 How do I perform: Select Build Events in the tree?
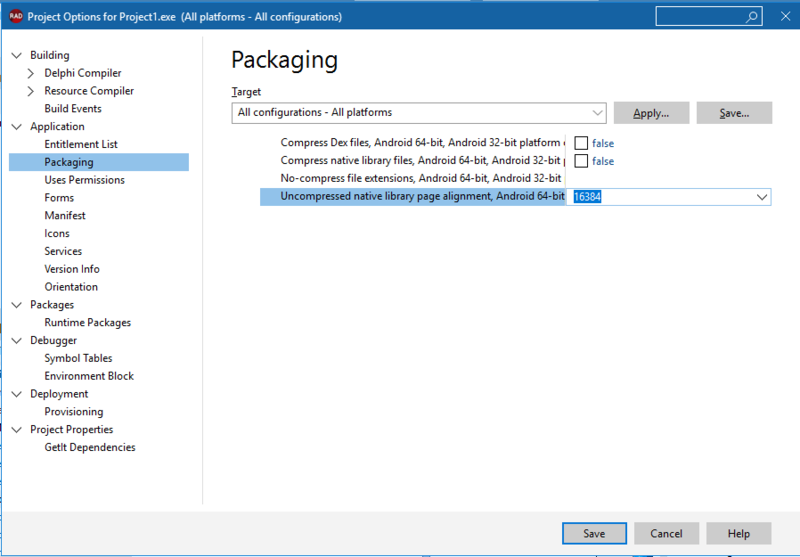click(x=73, y=109)
